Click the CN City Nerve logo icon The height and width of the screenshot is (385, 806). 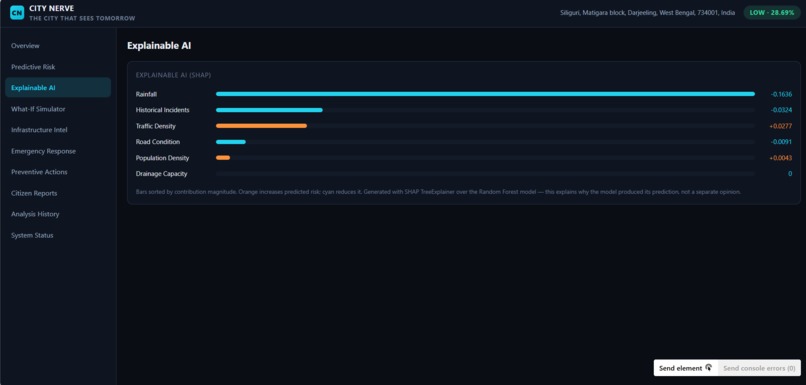pos(17,13)
